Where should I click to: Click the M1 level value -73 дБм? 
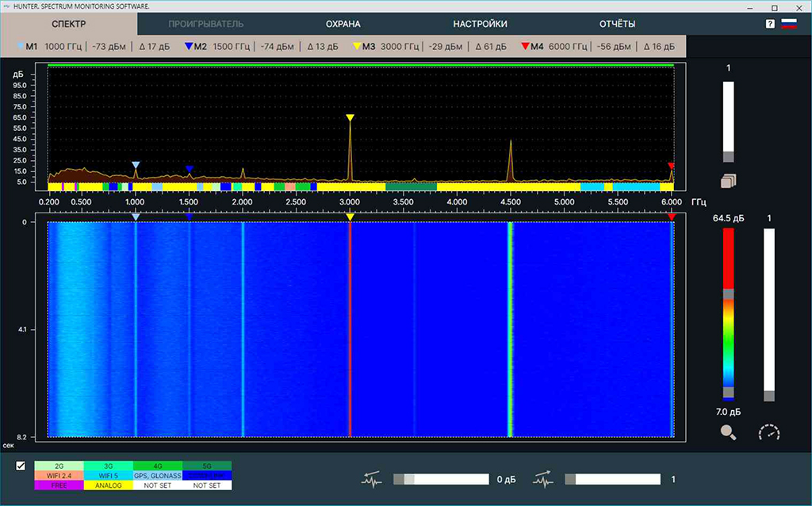109,47
